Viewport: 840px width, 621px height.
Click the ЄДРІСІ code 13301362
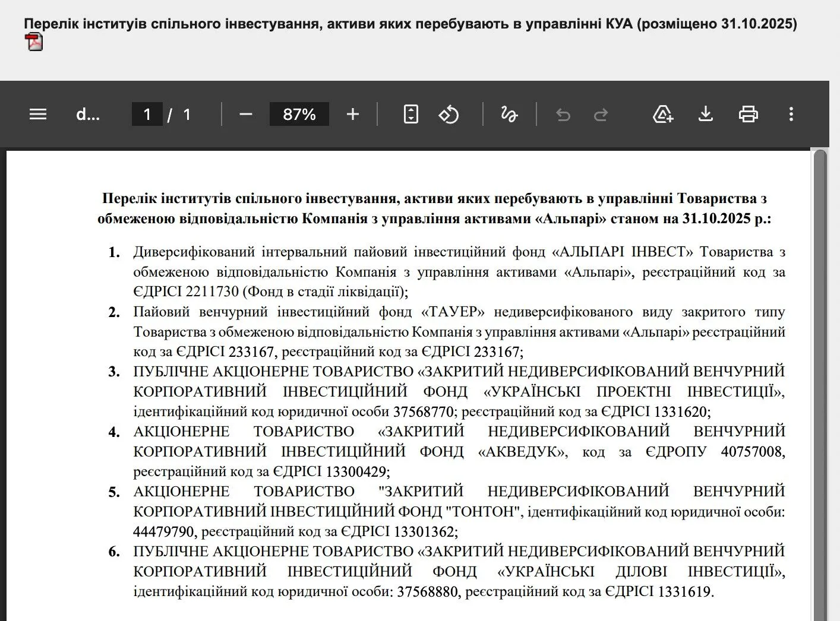[424, 531]
